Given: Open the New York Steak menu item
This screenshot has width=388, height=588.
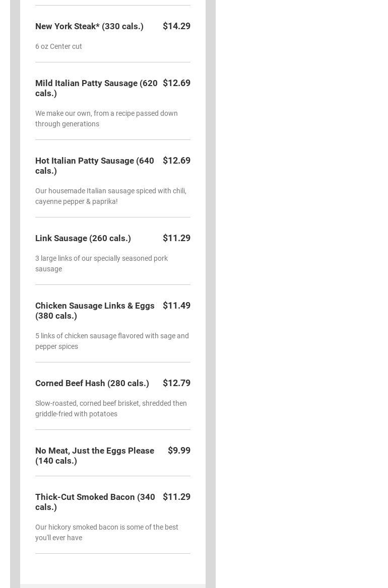Looking at the screenshot, I should click(x=89, y=26).
